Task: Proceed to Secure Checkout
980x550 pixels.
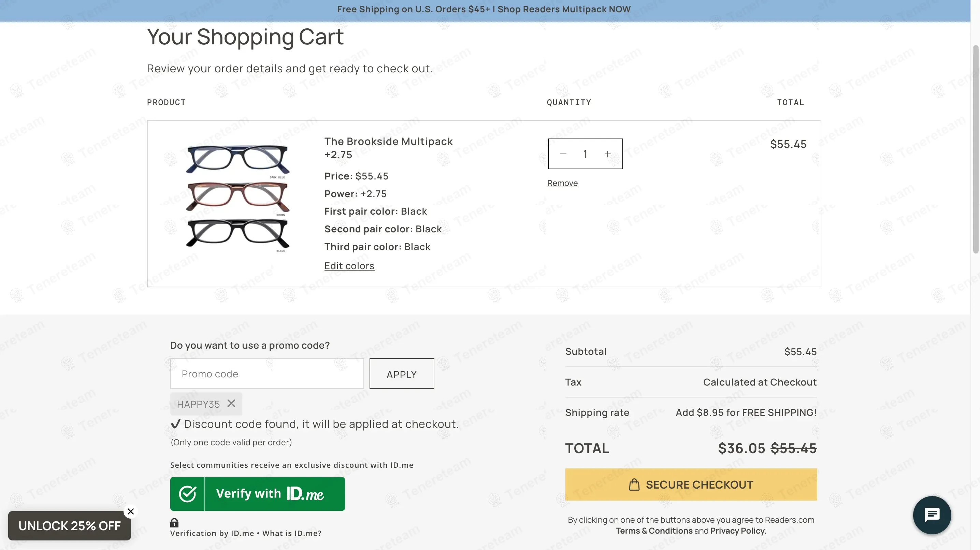Action: point(691,484)
